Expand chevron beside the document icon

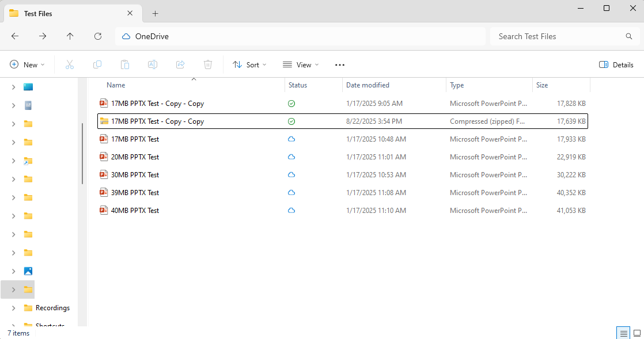point(14,105)
